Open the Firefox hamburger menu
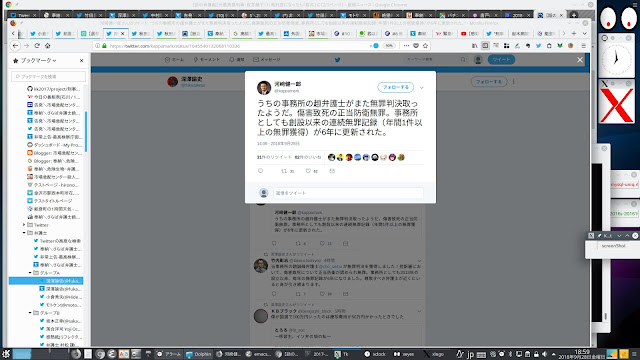The height and width of the screenshot is (360, 640). click(584, 46)
